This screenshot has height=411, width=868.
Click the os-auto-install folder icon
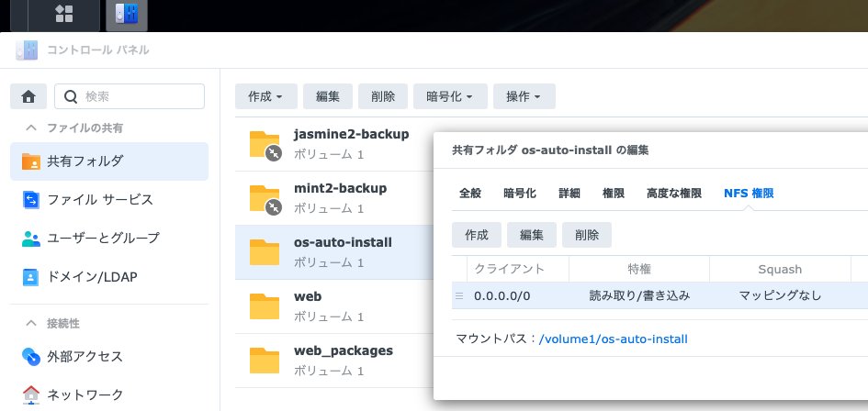(x=265, y=252)
